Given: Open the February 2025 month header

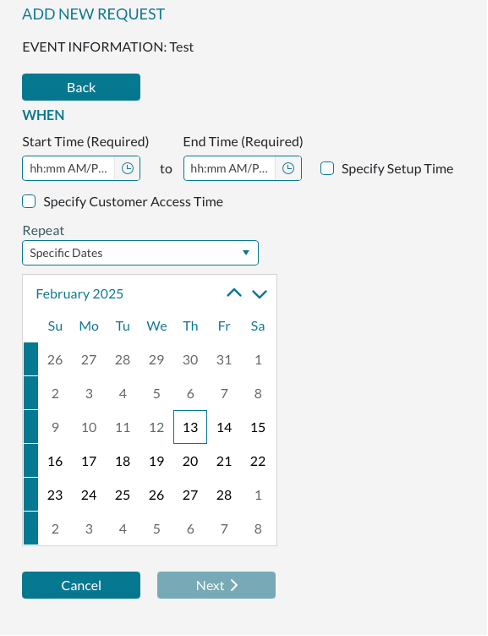Looking at the screenshot, I should click(80, 294).
